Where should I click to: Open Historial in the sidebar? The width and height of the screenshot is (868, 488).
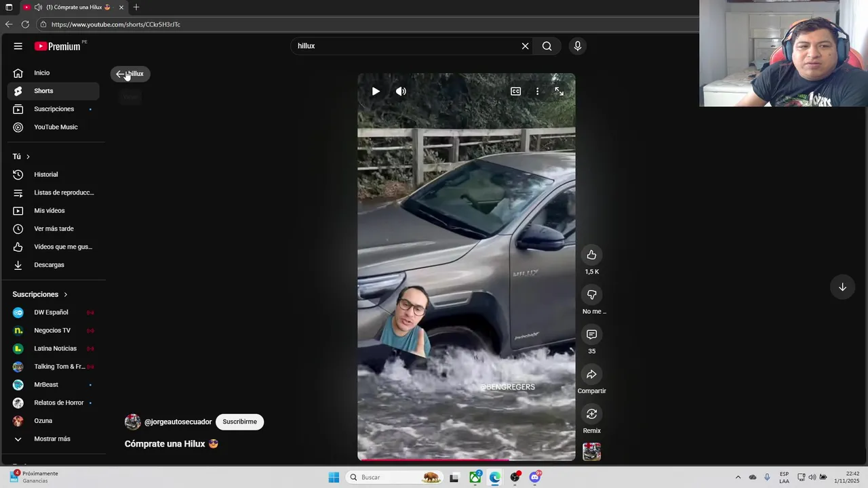click(53, 174)
